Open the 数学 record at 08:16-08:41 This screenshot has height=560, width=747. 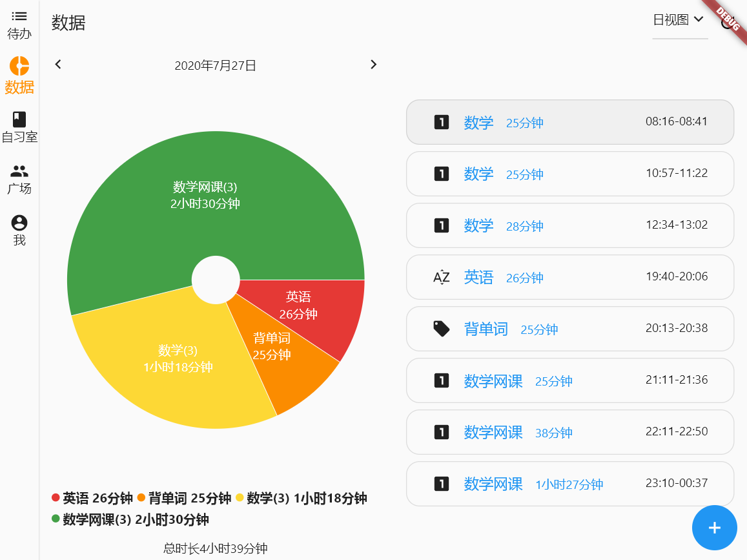pos(569,122)
